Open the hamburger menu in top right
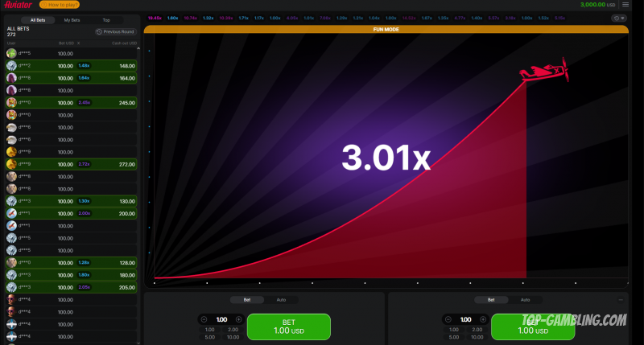The height and width of the screenshot is (345, 644). [x=625, y=5]
